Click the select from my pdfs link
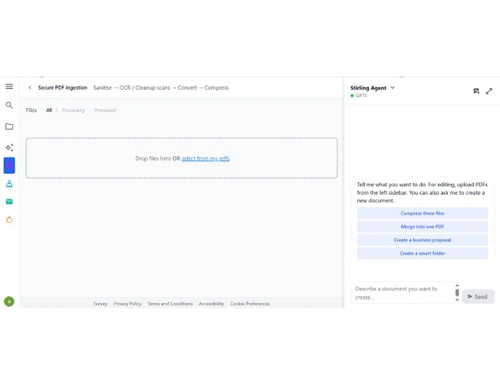 click(206, 158)
